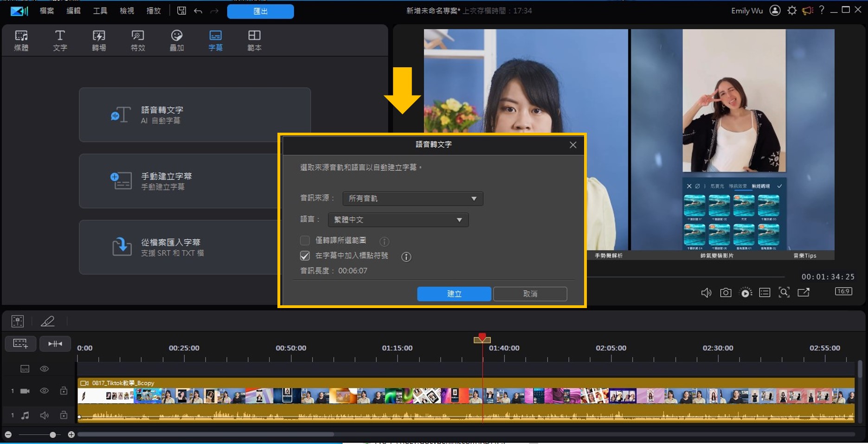
Task: Open the 16:9 aspect ratio selector
Action: (843, 291)
